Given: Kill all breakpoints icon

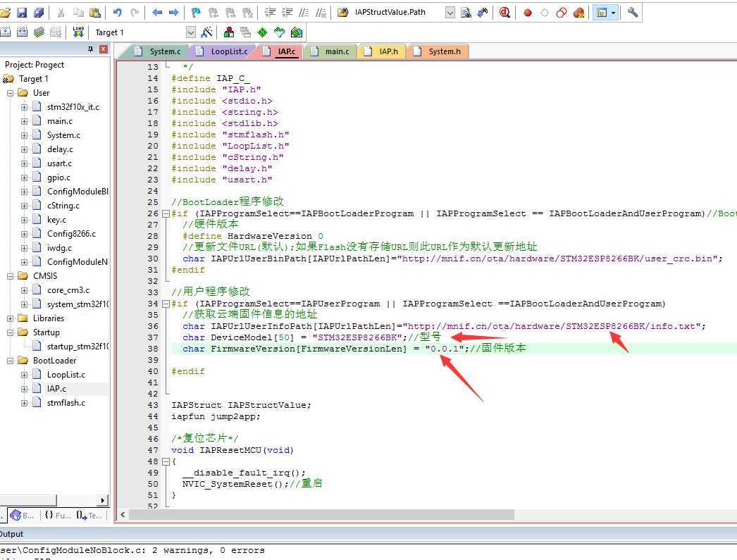Looking at the screenshot, I should (x=578, y=13).
